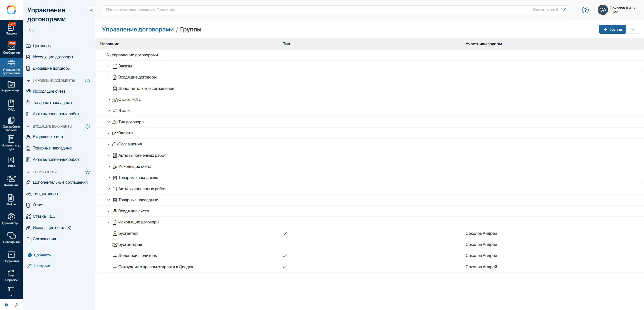Select Тип договора in sidebar menu
Screen dimensions: 644x310
point(45,194)
